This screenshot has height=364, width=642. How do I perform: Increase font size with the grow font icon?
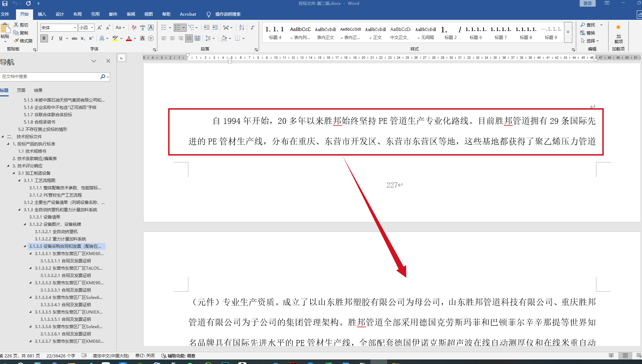100,27
